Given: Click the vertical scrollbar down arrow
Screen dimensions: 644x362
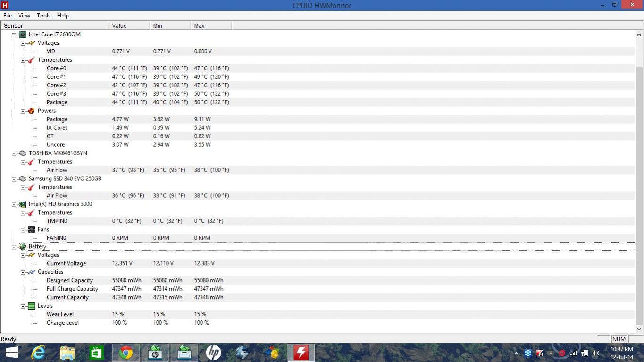Looking at the screenshot, I should tap(639, 329).
